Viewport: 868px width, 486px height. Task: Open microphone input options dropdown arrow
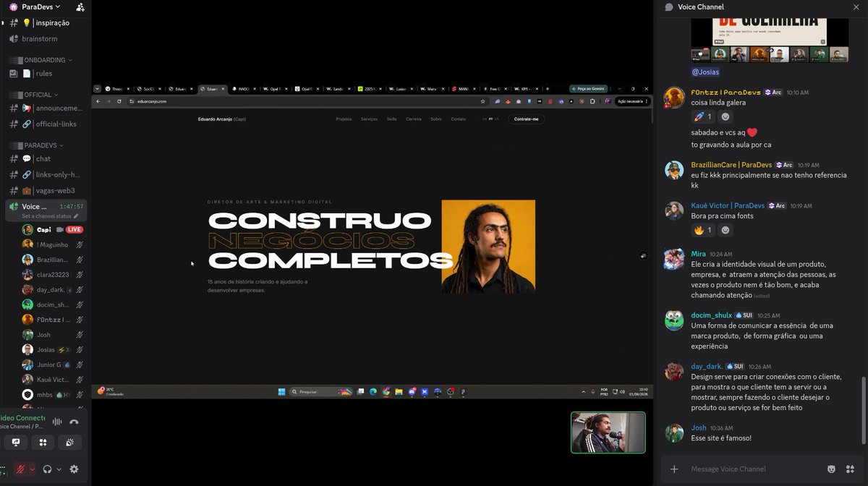pos(33,469)
